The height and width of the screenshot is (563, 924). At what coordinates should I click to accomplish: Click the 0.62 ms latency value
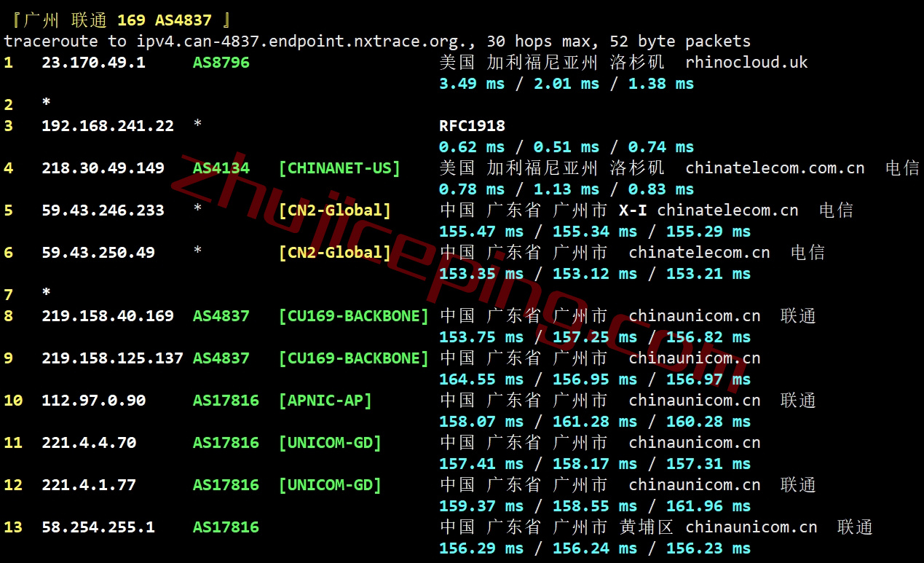472,147
